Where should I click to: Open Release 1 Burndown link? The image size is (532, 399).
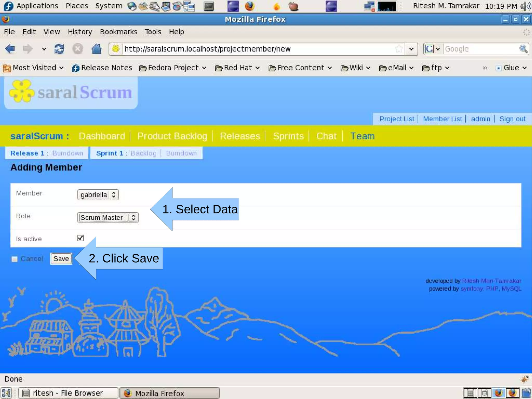[68, 153]
